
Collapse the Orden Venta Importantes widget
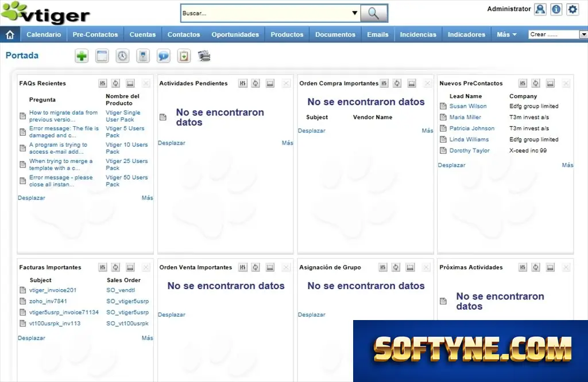(x=270, y=267)
